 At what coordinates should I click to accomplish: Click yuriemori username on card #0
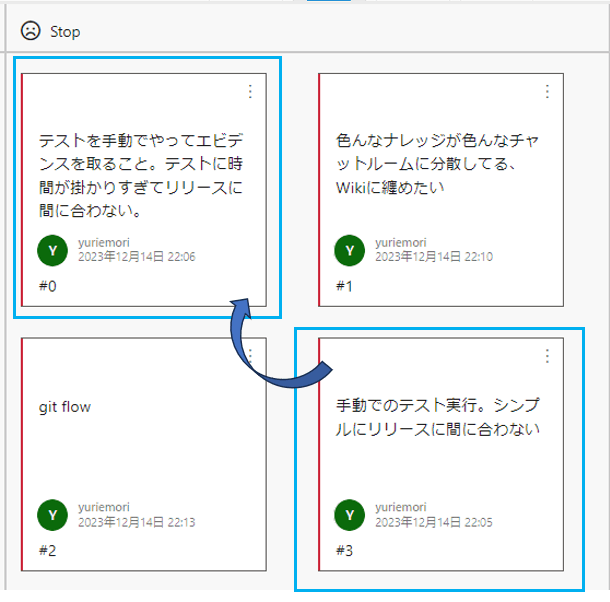[103, 243]
